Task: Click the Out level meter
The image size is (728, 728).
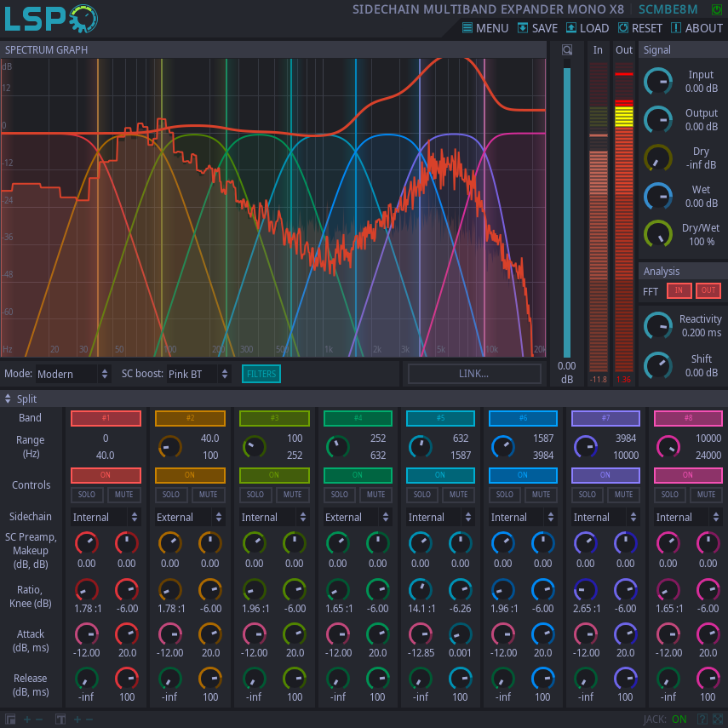Action: (x=624, y=216)
